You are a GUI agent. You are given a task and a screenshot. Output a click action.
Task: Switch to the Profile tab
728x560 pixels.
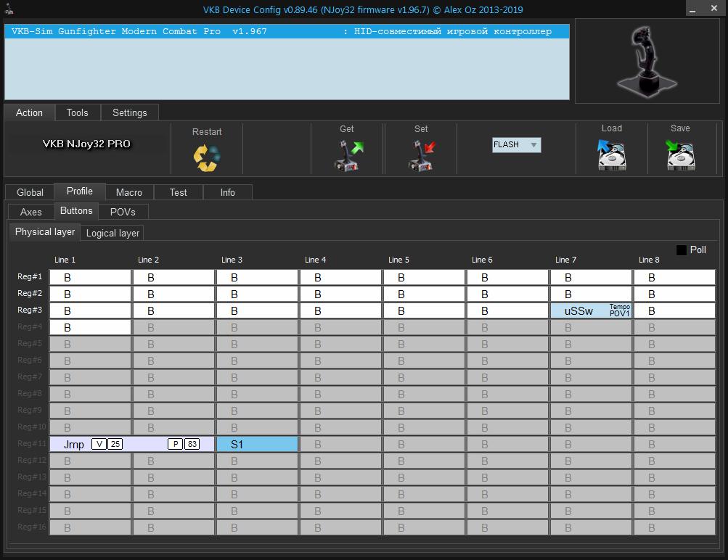pyautogui.click(x=79, y=192)
